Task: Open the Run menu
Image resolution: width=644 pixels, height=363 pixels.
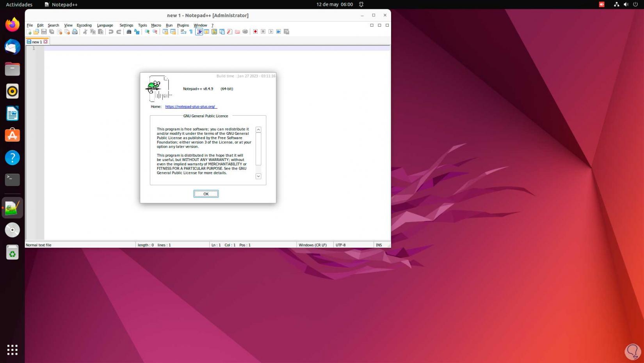Action: tap(169, 25)
